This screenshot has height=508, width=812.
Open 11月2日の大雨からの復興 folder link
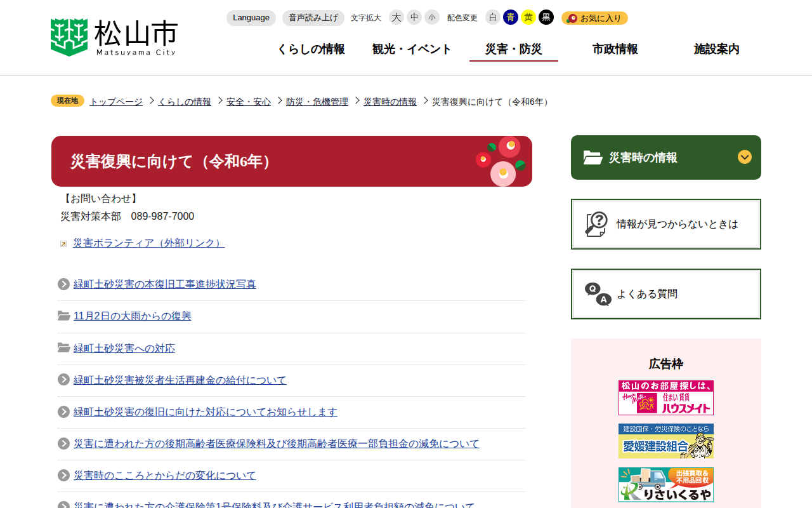coord(132,316)
